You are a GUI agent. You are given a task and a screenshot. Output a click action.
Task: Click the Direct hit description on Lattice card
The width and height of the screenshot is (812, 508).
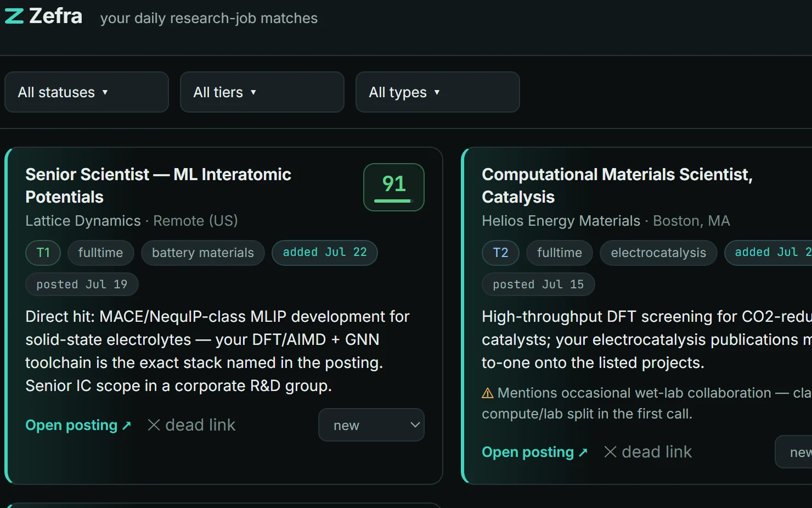[x=218, y=351]
